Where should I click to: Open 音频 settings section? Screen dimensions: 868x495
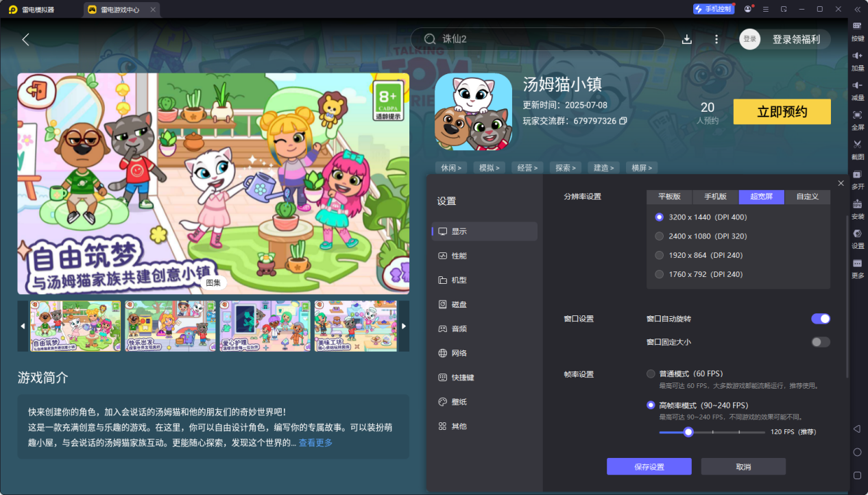tap(484, 329)
